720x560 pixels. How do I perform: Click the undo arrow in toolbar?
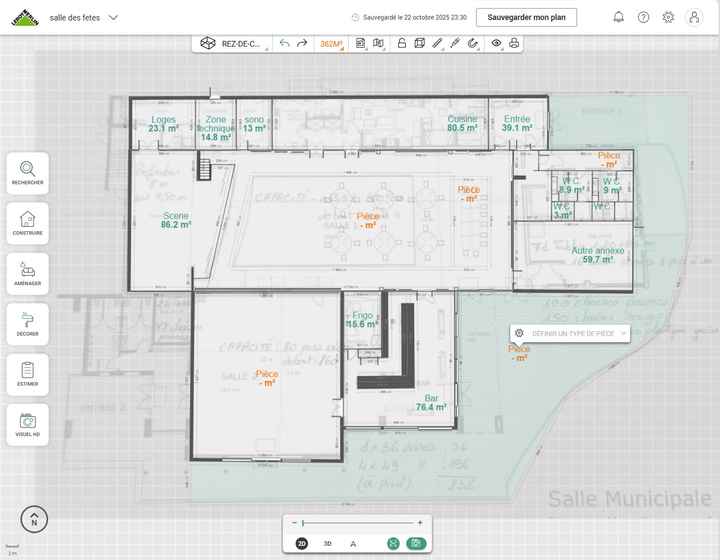[x=285, y=43]
